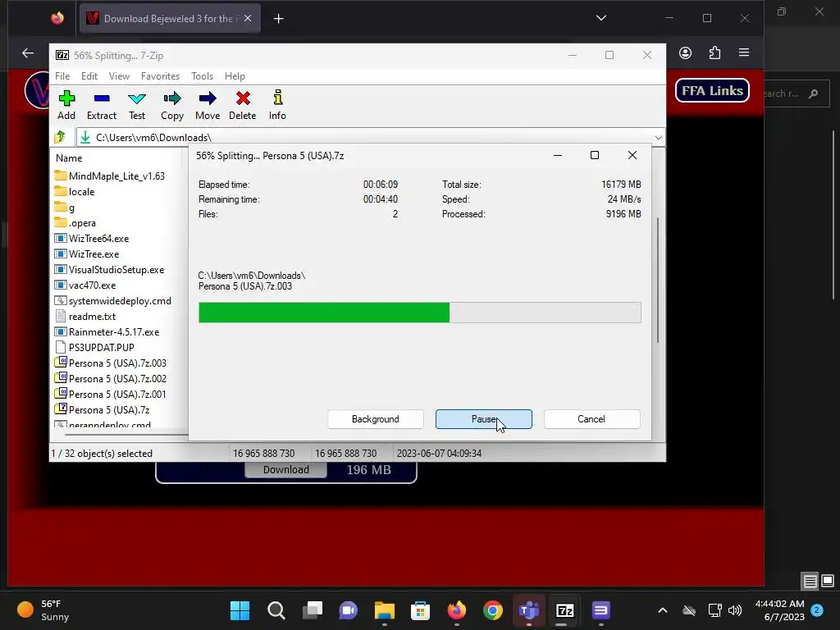The image size is (840, 630).
Task: Go back in the Firefox browser
Action: click(x=28, y=52)
